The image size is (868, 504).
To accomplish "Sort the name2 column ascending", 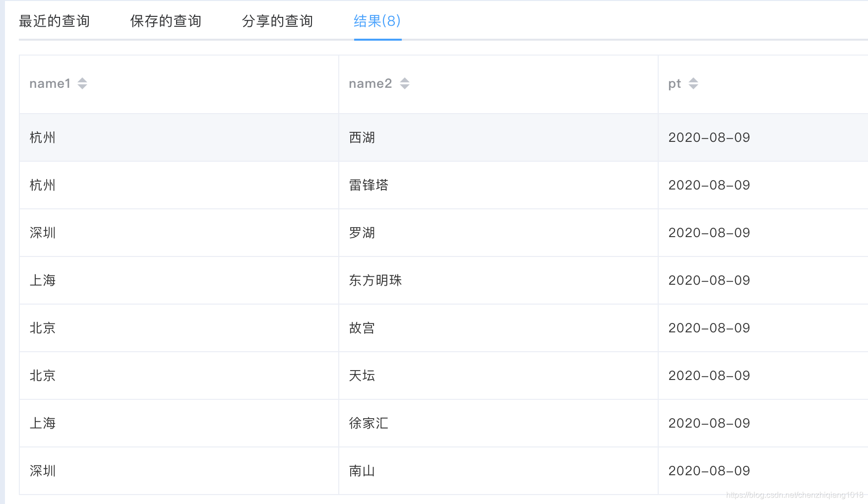I will pyautogui.click(x=405, y=80).
